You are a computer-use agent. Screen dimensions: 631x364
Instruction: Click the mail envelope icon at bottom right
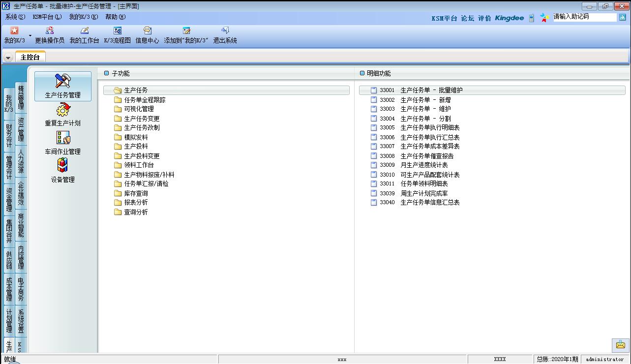(620, 345)
